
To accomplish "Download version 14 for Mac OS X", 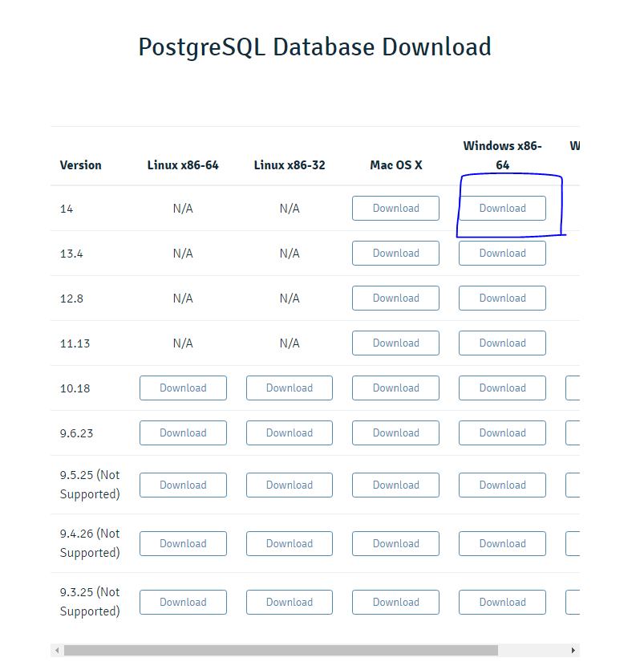I will tap(395, 208).
